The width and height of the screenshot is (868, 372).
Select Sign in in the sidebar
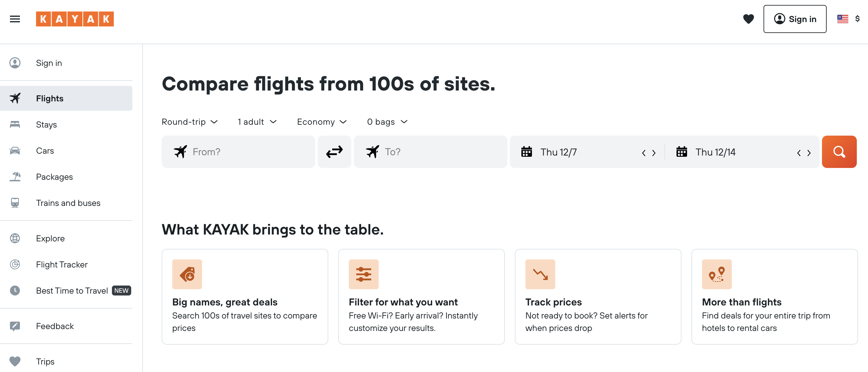coord(49,63)
